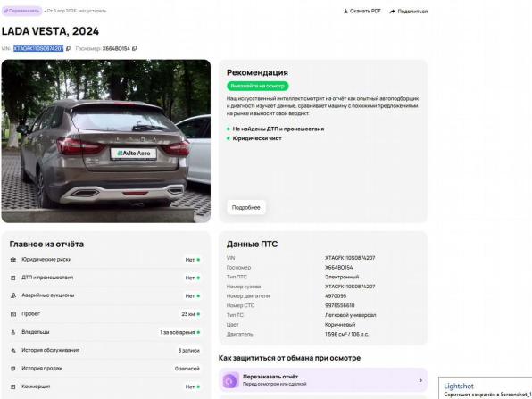Open the История обслуживания row label

[x=51, y=350]
